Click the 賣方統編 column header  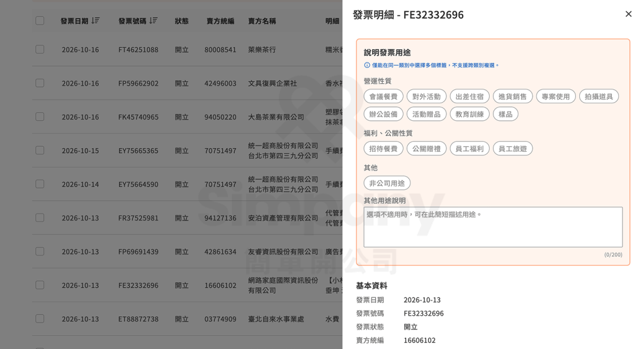220,21
